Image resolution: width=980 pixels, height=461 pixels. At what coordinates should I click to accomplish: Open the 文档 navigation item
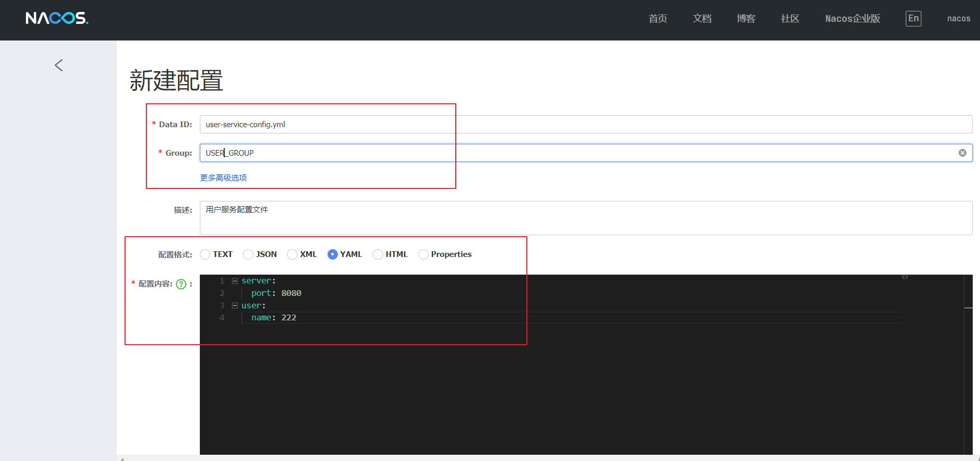(702, 19)
